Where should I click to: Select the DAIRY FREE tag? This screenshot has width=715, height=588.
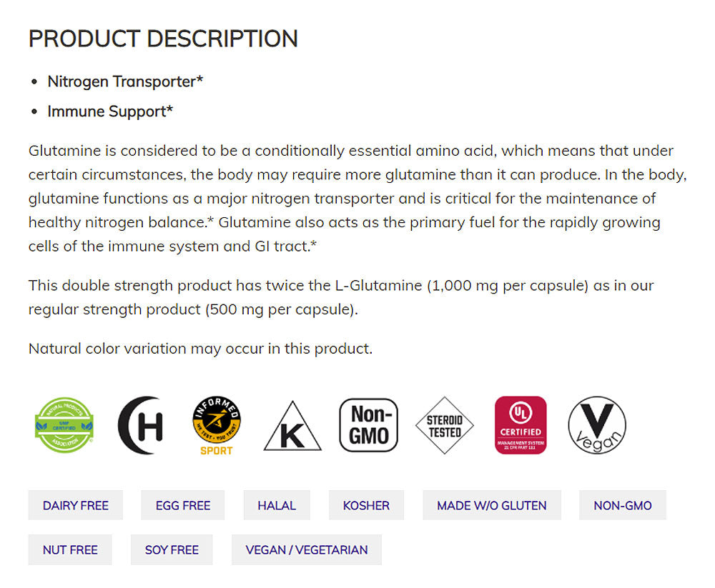76,505
